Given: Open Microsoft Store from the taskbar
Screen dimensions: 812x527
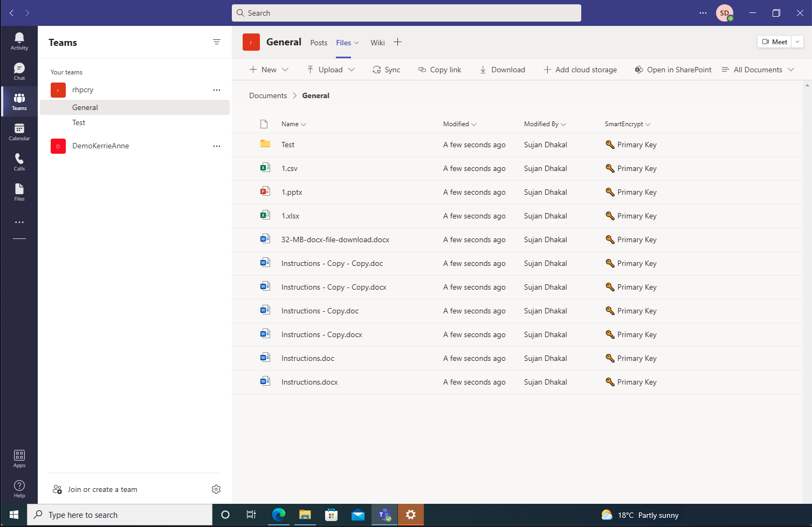Looking at the screenshot, I should point(331,515).
